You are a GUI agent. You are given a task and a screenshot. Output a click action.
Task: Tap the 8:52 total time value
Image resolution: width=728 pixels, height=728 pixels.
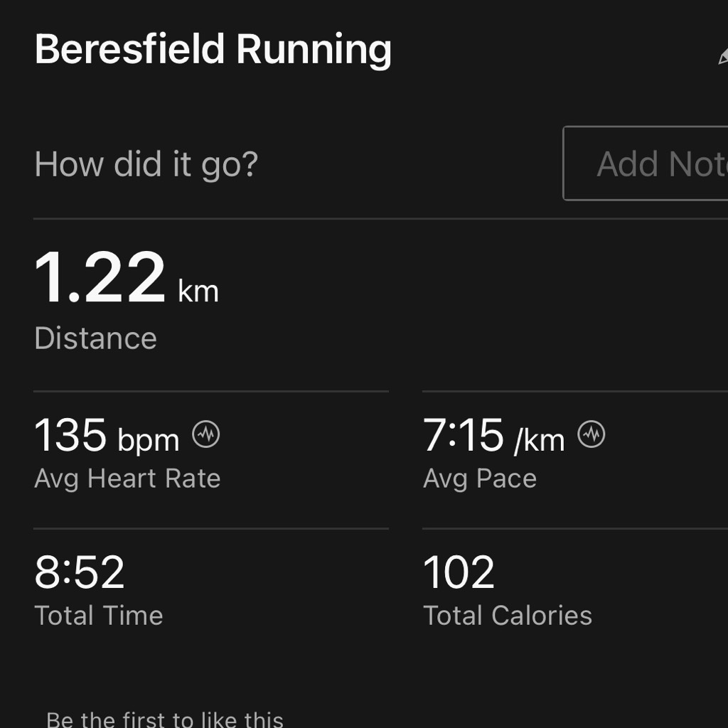click(80, 572)
